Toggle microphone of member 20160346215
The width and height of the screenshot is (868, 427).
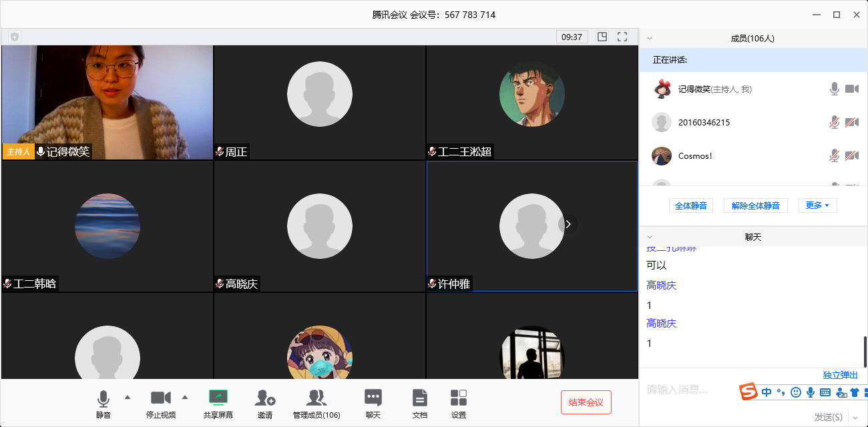[834, 122]
